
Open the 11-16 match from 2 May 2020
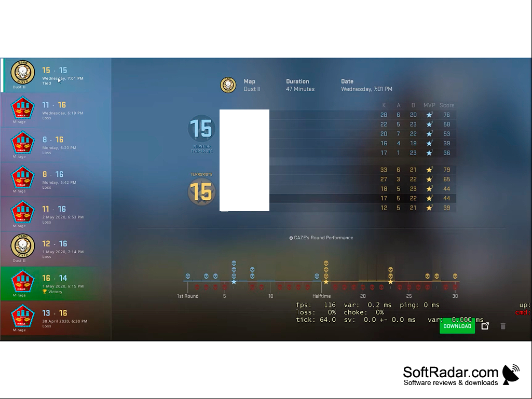pos(56,214)
